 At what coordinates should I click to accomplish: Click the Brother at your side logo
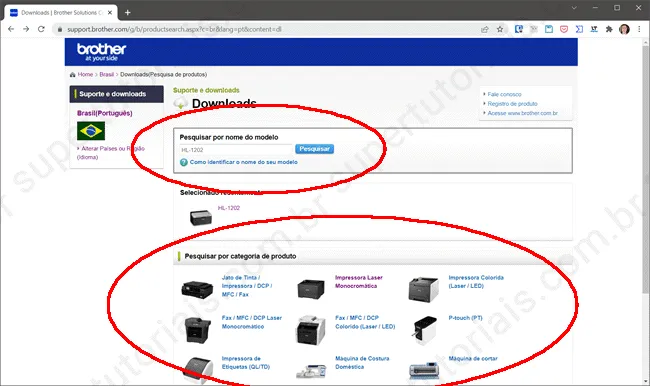pyautogui.click(x=102, y=52)
